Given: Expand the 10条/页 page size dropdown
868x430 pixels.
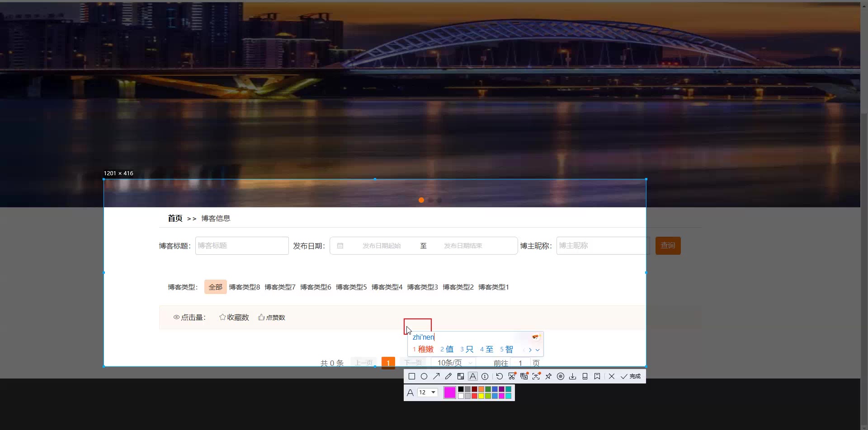Looking at the screenshot, I should point(454,363).
